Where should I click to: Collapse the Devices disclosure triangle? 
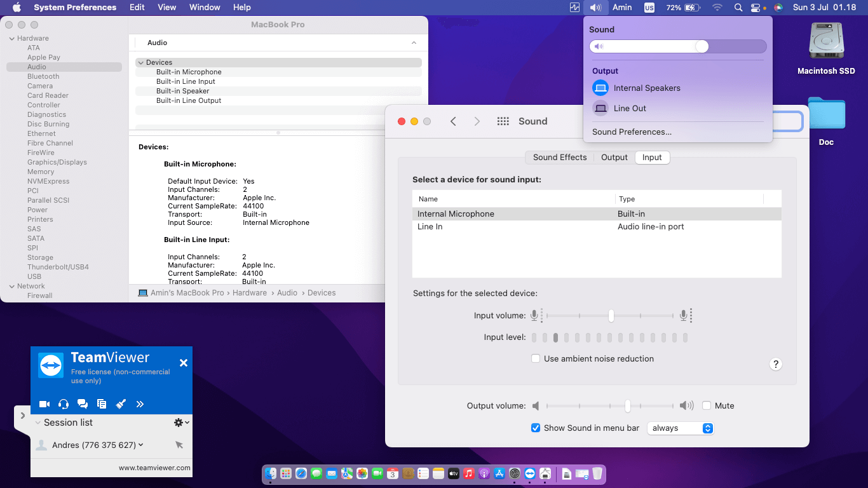coord(140,63)
